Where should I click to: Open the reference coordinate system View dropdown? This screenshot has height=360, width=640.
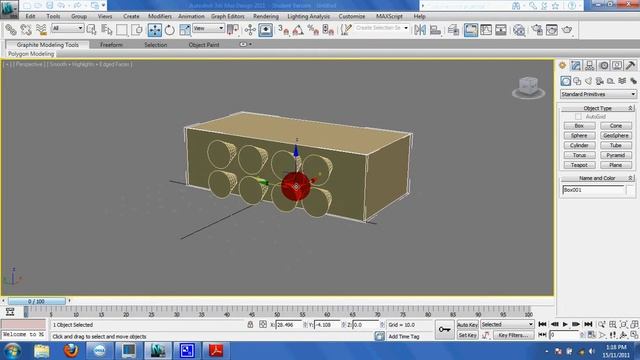(x=208, y=28)
